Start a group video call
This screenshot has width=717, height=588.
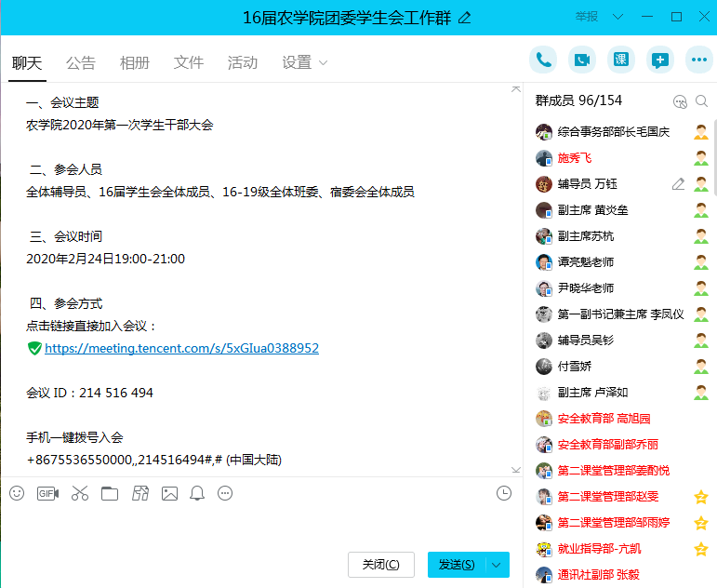(x=582, y=60)
